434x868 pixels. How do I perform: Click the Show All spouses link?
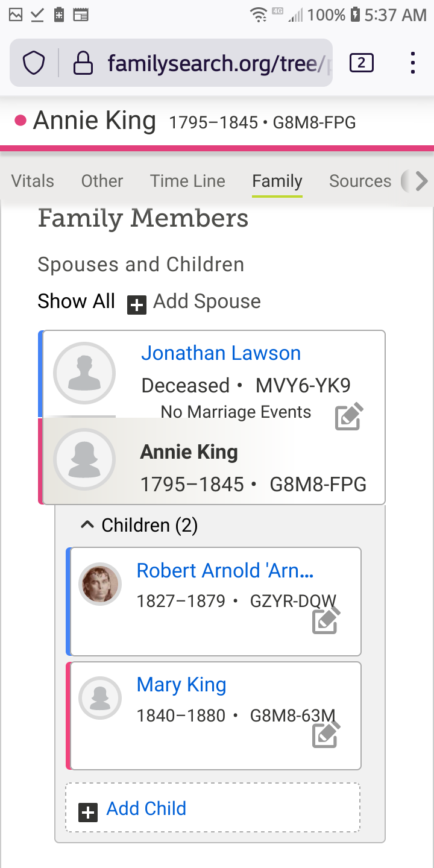point(76,301)
